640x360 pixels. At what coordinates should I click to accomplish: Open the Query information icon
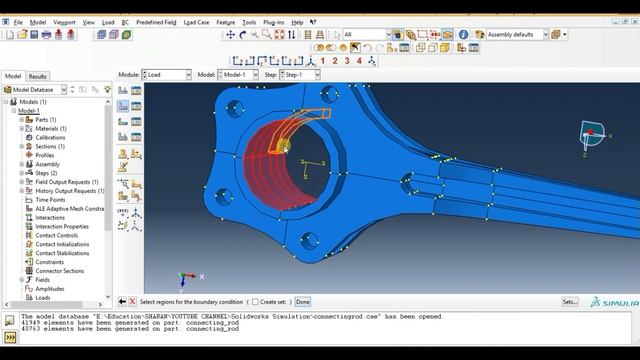(x=463, y=35)
